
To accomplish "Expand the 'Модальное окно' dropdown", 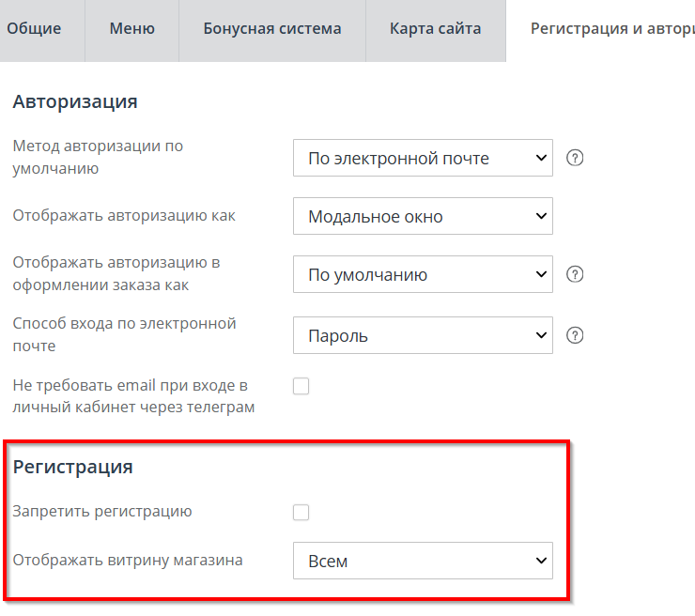I will coord(423,216).
